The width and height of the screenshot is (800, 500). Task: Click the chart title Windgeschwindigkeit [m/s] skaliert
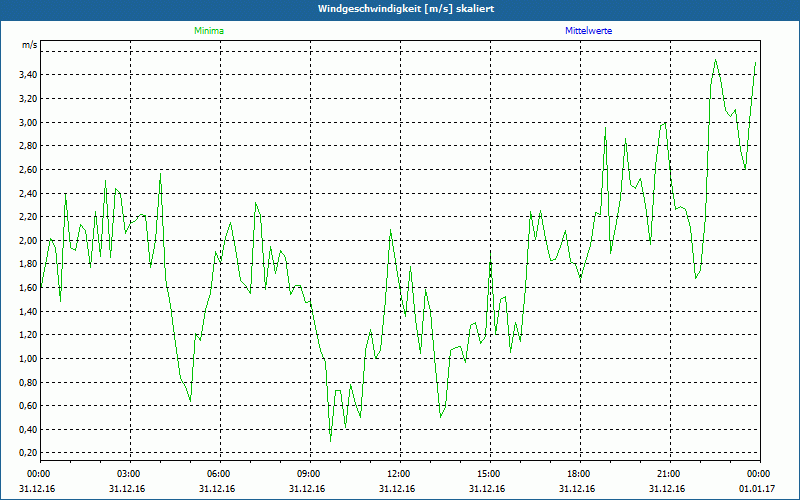point(406,9)
